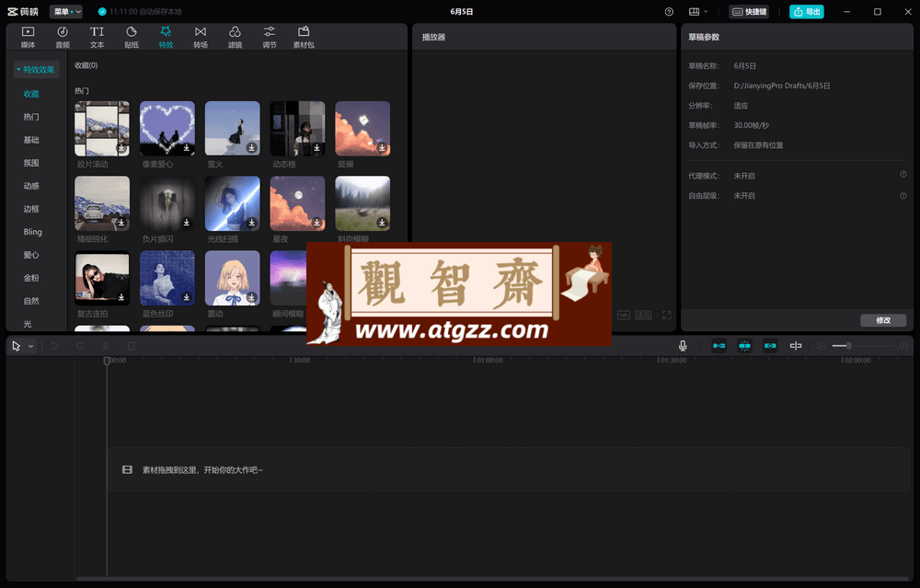This screenshot has height=588, width=920.
Task: Click the 素材拖拽到这里 track placeholder
Action: [x=508, y=469]
